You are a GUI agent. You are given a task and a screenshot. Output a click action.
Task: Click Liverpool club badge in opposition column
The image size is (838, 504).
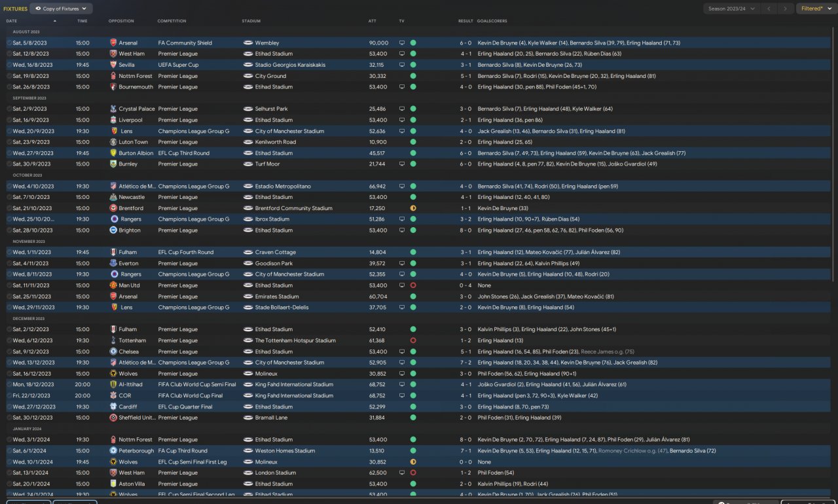click(113, 120)
